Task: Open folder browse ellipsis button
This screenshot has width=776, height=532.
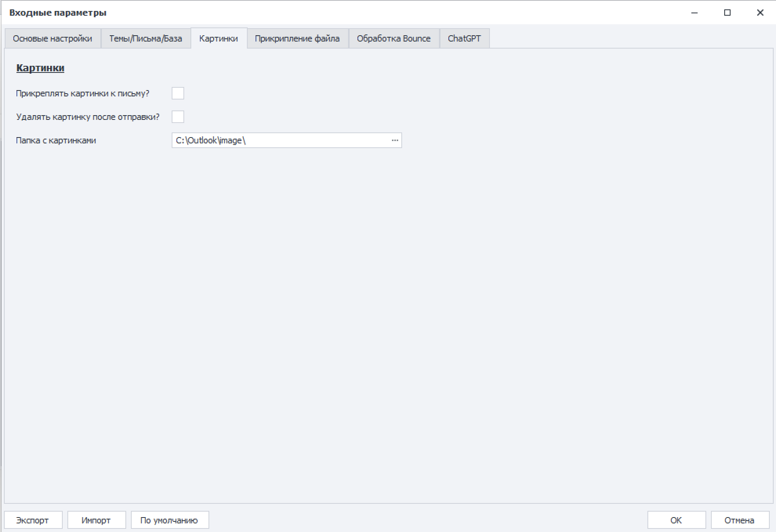Action: [395, 140]
